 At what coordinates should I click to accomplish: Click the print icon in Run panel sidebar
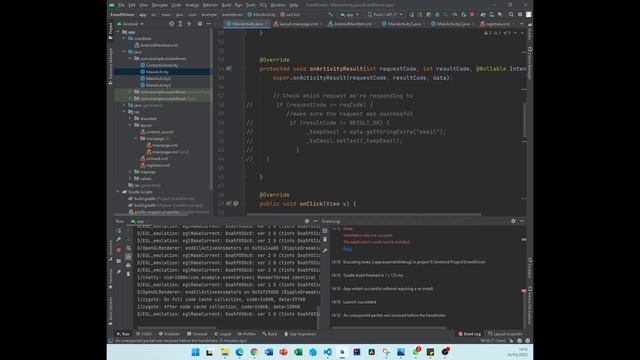128,265
